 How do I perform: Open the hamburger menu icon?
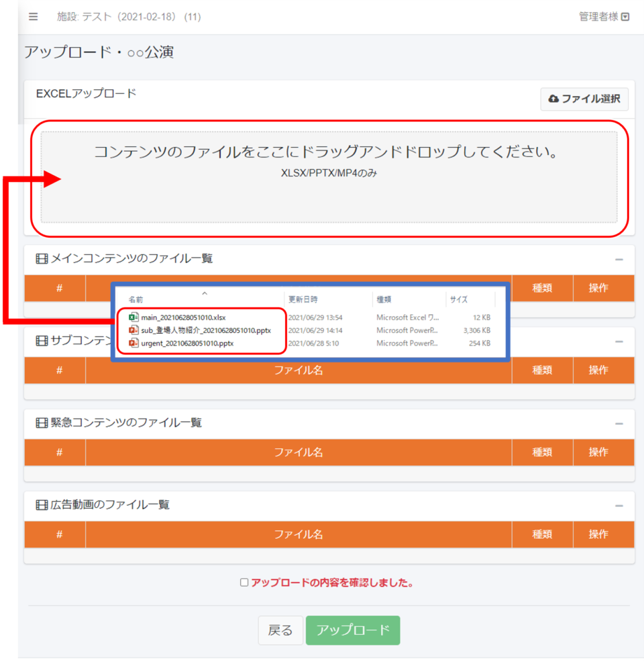coord(34,17)
